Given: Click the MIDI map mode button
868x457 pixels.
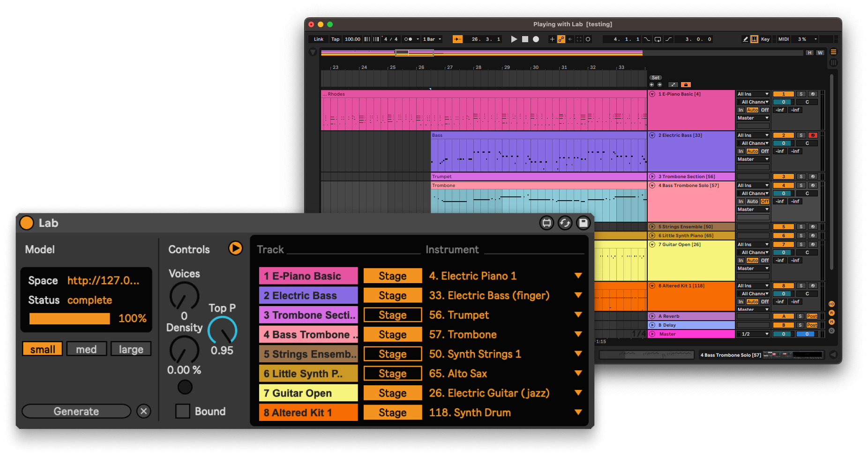Looking at the screenshot, I should coord(783,39).
